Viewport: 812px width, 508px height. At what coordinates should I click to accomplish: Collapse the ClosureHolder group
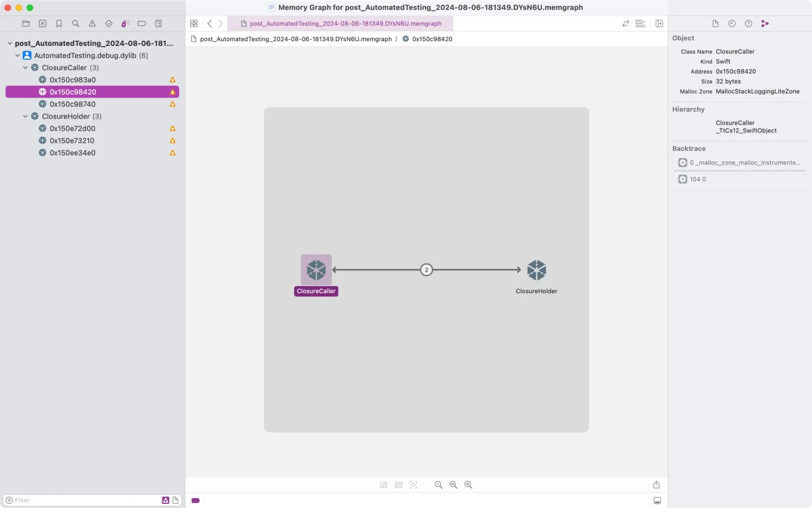click(26, 117)
